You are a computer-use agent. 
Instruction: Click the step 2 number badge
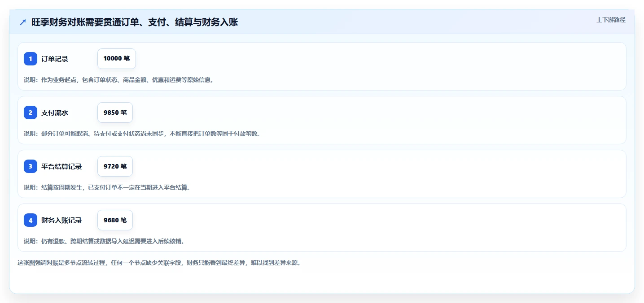point(31,113)
